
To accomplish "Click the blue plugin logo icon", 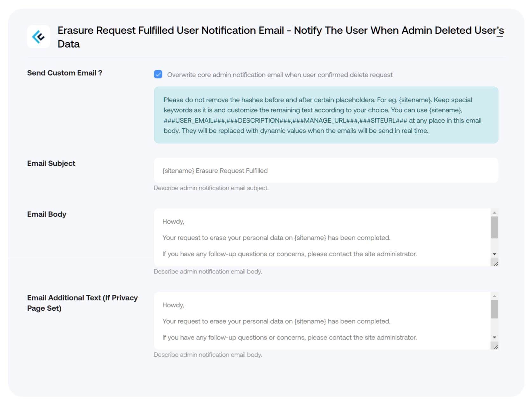I will 38,37.
